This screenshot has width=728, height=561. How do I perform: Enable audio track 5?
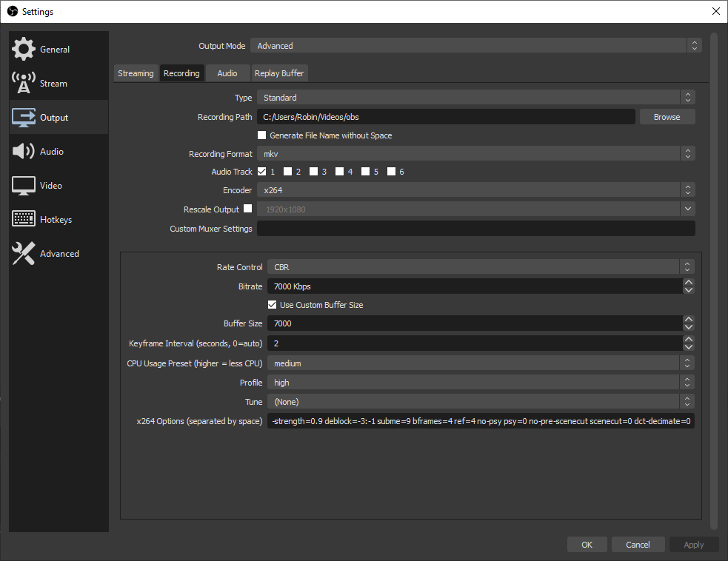click(366, 172)
